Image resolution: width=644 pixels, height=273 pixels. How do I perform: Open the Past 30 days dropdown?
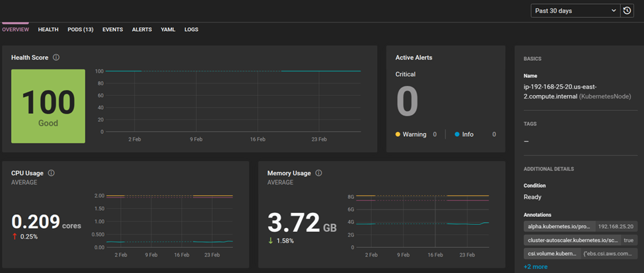tap(575, 11)
